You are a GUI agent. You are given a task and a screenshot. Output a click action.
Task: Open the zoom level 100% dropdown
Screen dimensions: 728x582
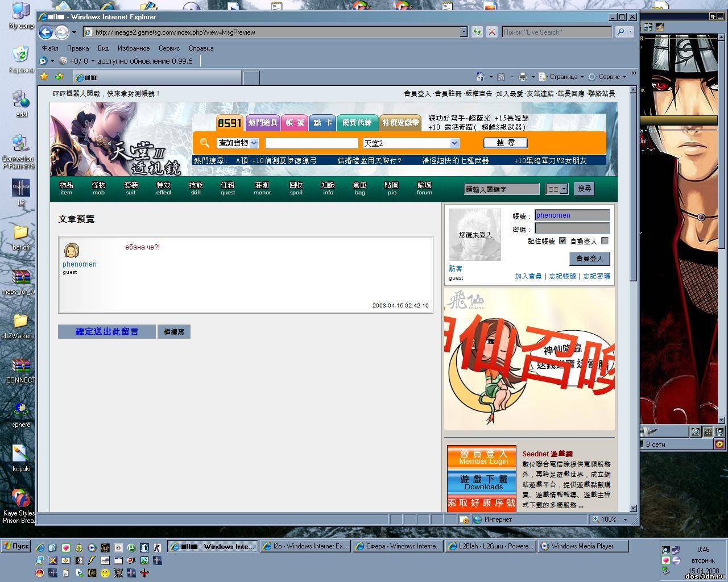[x=625, y=519]
